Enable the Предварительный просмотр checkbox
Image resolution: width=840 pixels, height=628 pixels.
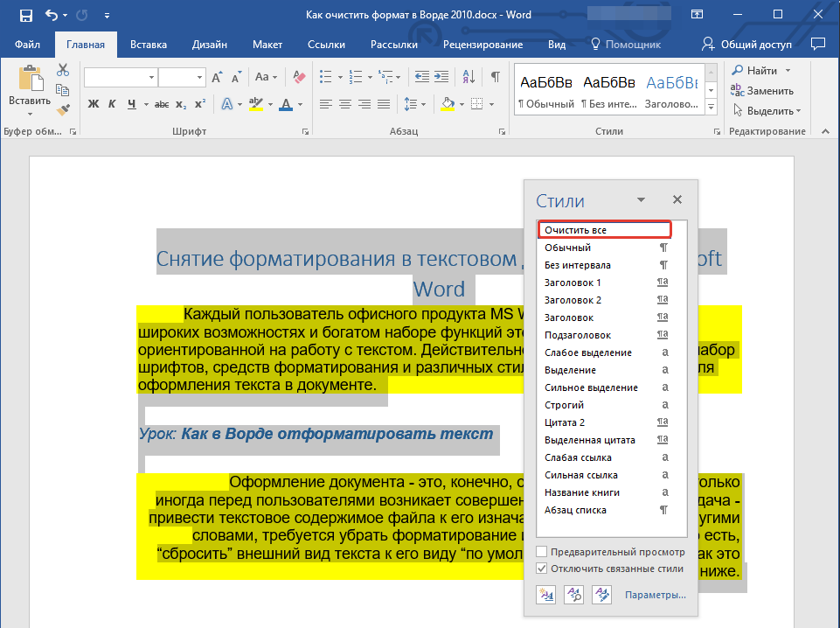pyautogui.click(x=542, y=552)
